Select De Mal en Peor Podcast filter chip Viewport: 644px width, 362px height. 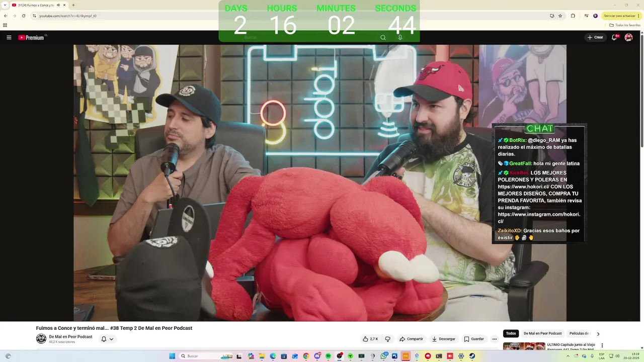(542, 333)
